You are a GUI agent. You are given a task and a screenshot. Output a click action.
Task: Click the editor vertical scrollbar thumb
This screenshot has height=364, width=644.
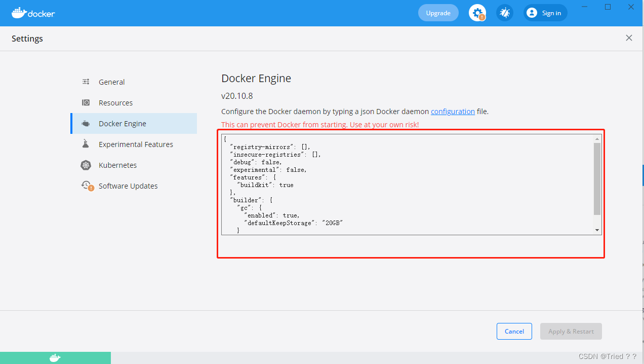pyautogui.click(x=597, y=178)
